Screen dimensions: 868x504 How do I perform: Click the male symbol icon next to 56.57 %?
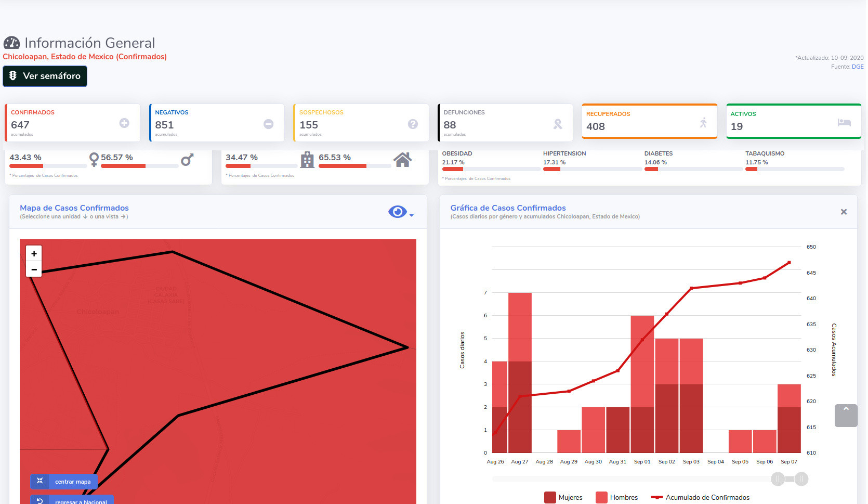[x=187, y=160]
